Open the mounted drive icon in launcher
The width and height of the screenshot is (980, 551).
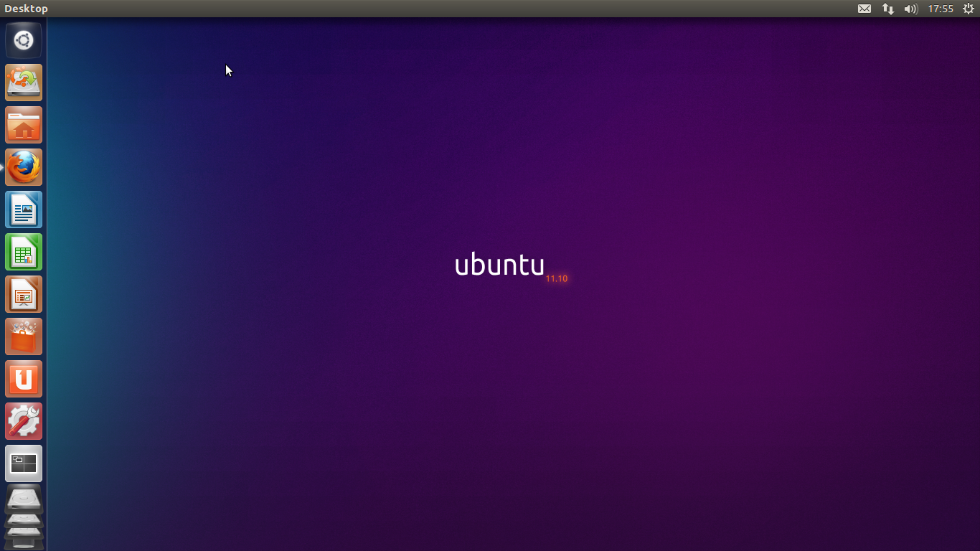pyautogui.click(x=24, y=499)
